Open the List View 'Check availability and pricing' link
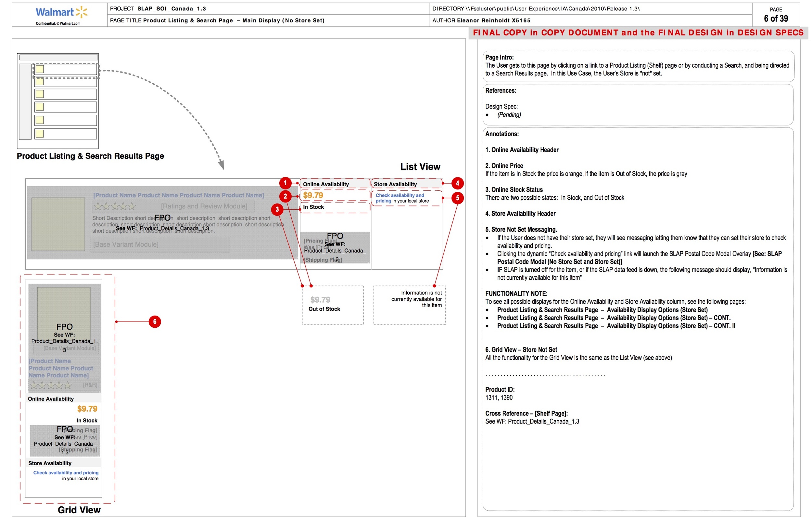This screenshot has width=812, height=526. pyautogui.click(x=400, y=198)
